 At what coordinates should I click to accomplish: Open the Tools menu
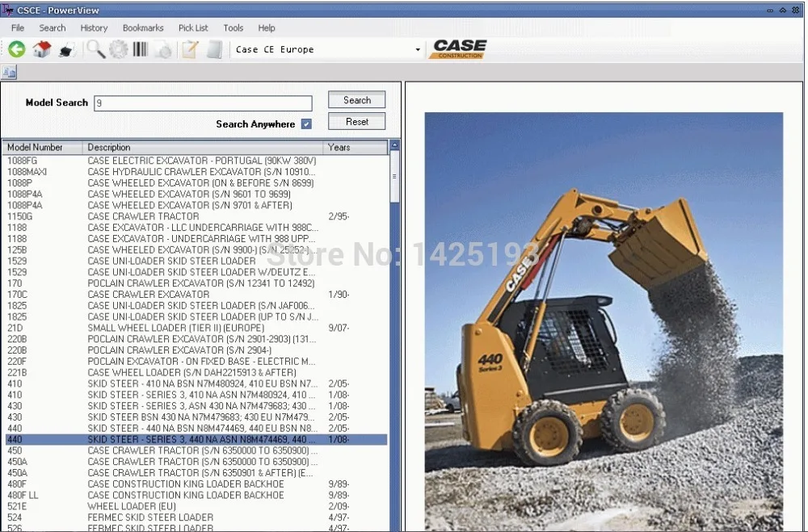pyautogui.click(x=233, y=27)
